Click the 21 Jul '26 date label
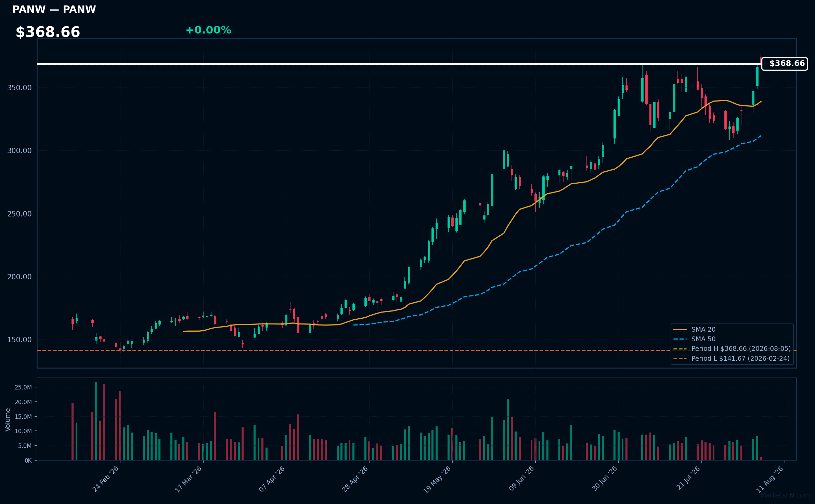 click(x=688, y=478)
